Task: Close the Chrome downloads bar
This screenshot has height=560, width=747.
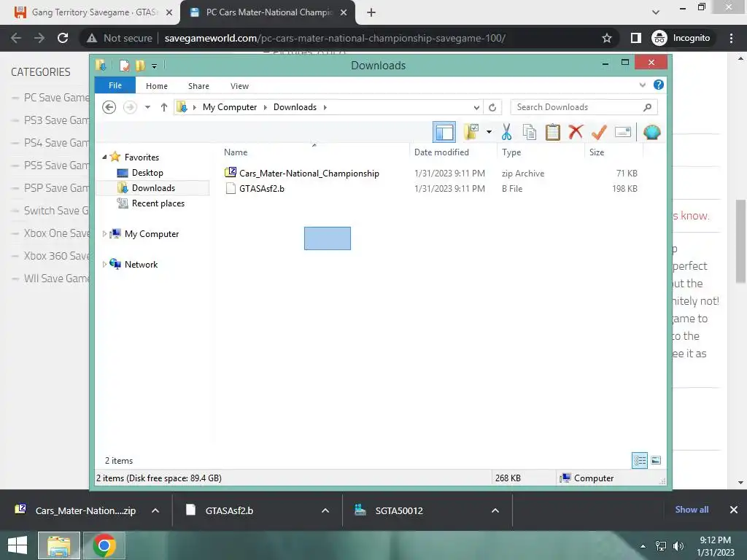Action: (x=734, y=510)
